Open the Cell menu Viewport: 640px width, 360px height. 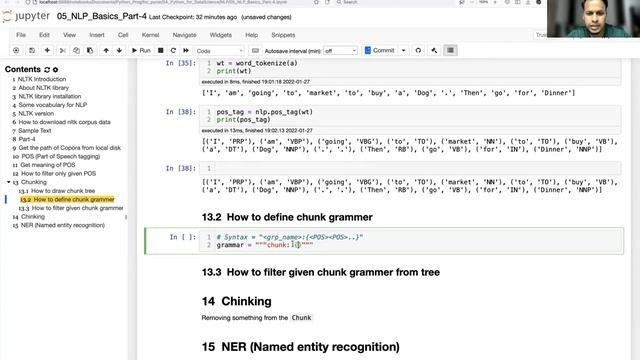pos(123,35)
